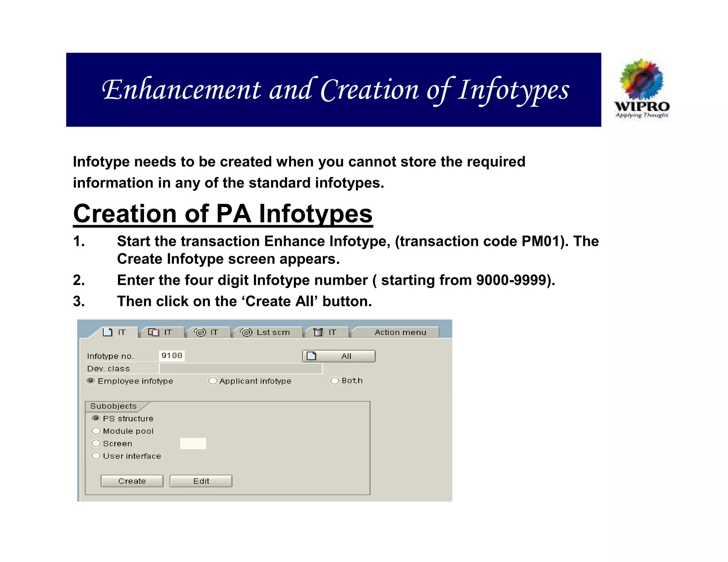Select Screen subobject radio button

pos(96,443)
